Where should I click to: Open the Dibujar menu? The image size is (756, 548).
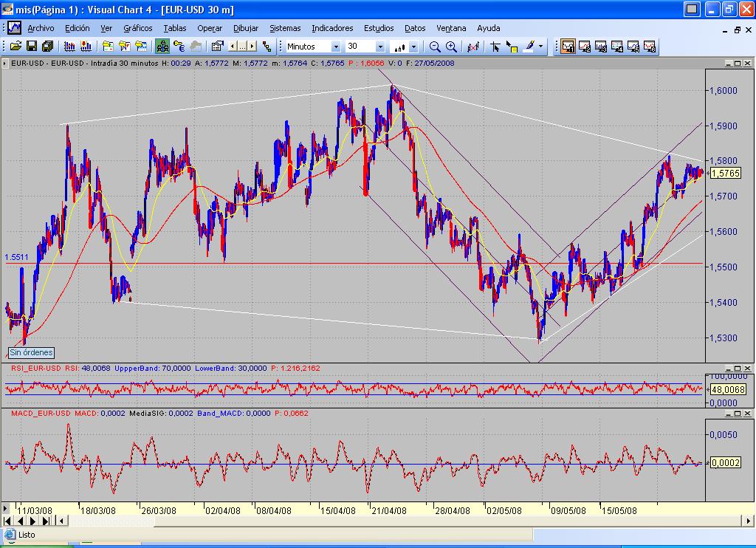[246, 28]
